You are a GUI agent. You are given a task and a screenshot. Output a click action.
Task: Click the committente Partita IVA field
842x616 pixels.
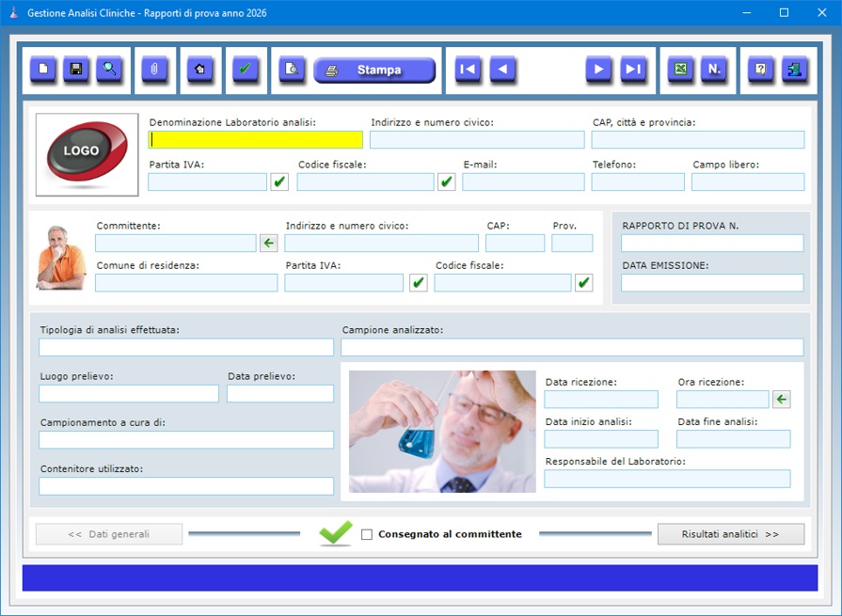click(343, 283)
